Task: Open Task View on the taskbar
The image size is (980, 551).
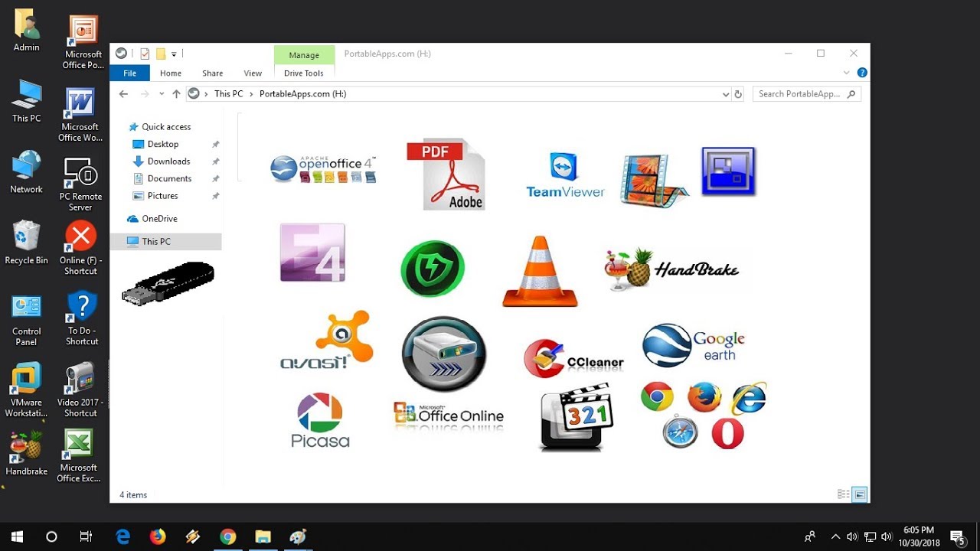Action: (x=86, y=536)
